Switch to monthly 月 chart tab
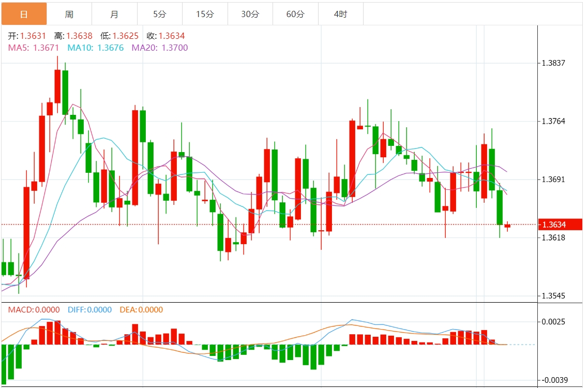 (x=115, y=14)
